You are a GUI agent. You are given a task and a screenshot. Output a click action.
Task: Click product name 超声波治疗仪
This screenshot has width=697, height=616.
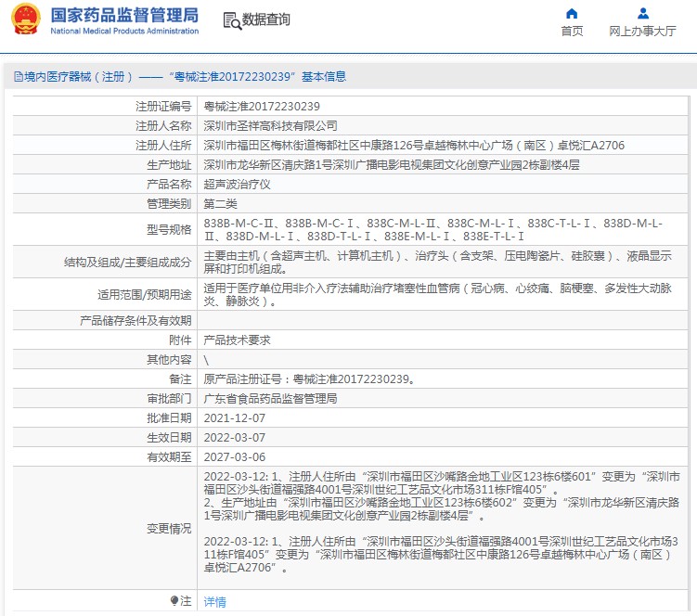[x=237, y=185]
